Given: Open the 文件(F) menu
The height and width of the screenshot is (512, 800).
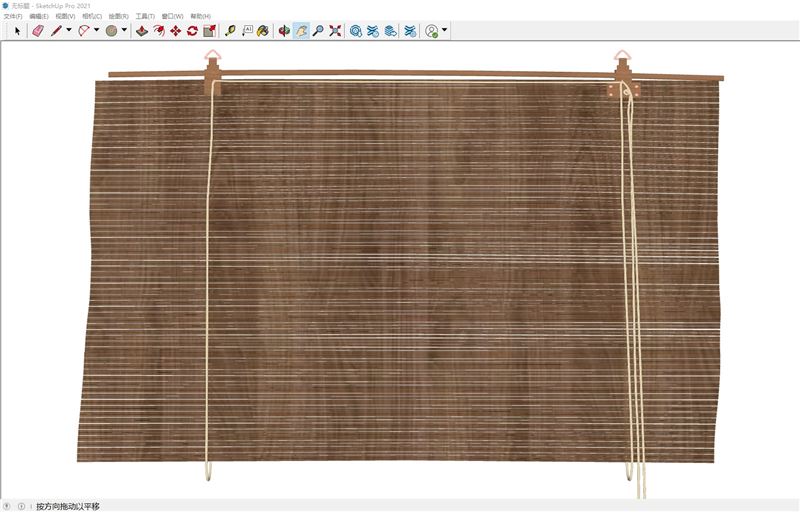Looking at the screenshot, I should pos(13,16).
